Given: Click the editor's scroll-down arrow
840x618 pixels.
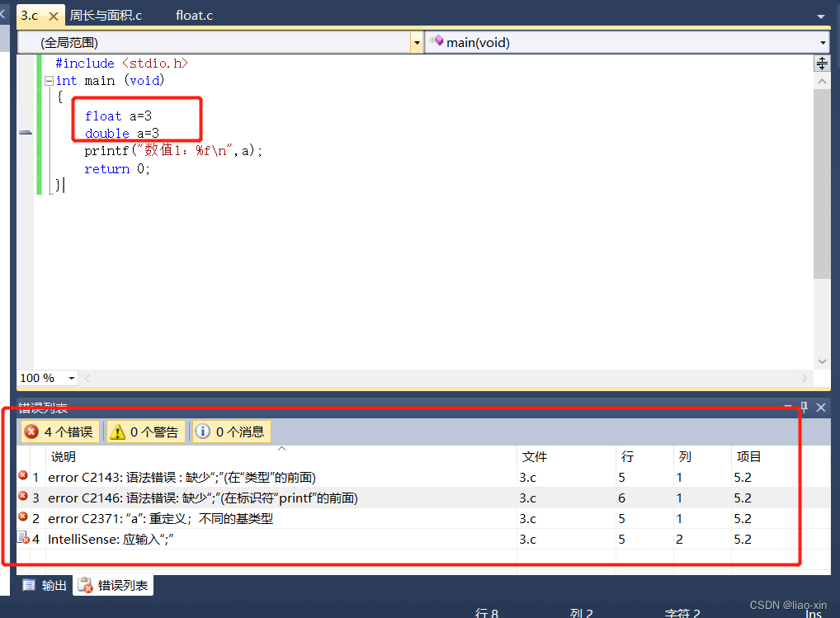Looking at the screenshot, I should pyautogui.click(x=822, y=361).
